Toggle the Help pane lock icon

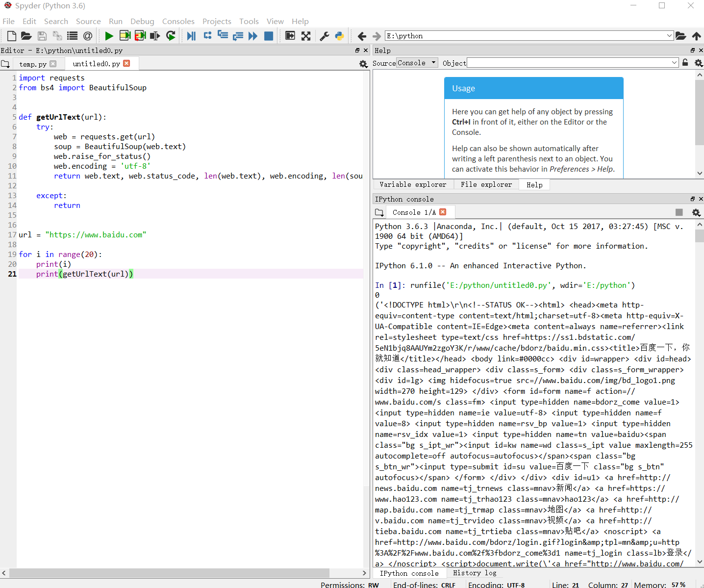(685, 63)
